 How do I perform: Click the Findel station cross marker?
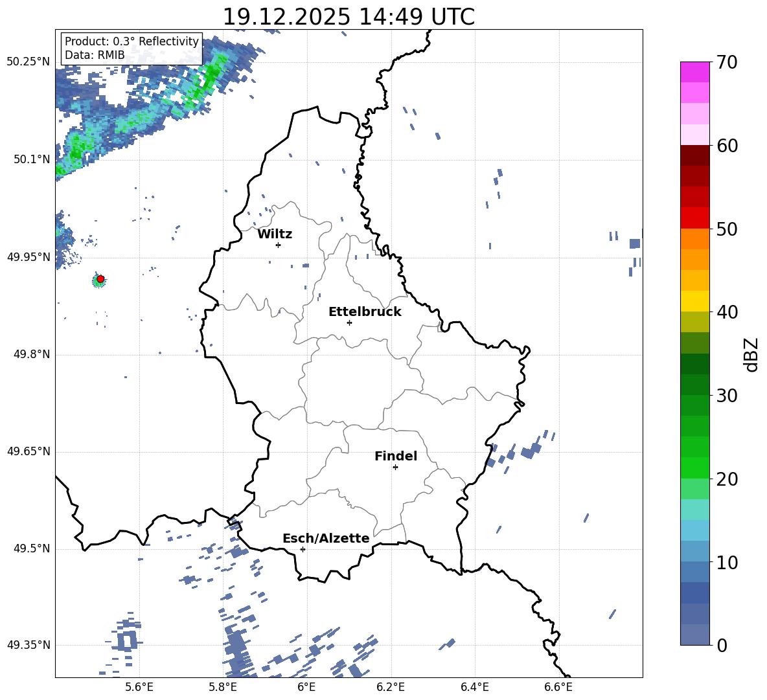point(395,468)
